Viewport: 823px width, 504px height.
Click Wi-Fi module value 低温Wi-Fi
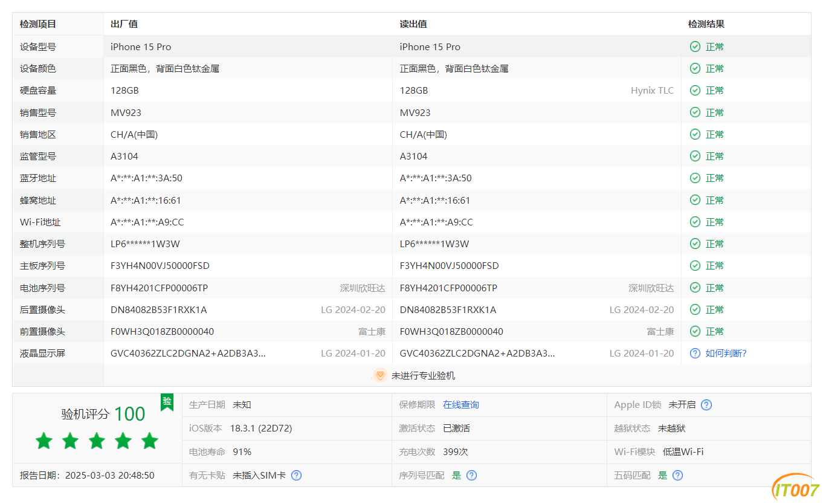coord(683,451)
